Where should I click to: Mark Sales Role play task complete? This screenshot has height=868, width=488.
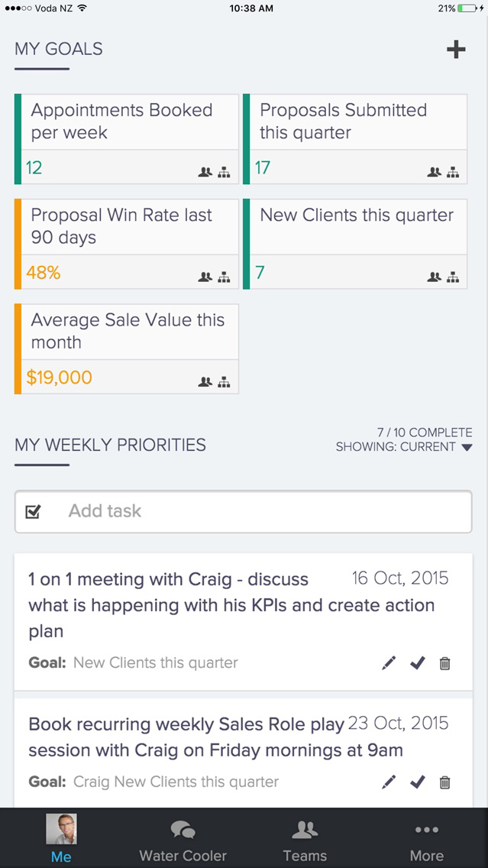[x=418, y=782]
